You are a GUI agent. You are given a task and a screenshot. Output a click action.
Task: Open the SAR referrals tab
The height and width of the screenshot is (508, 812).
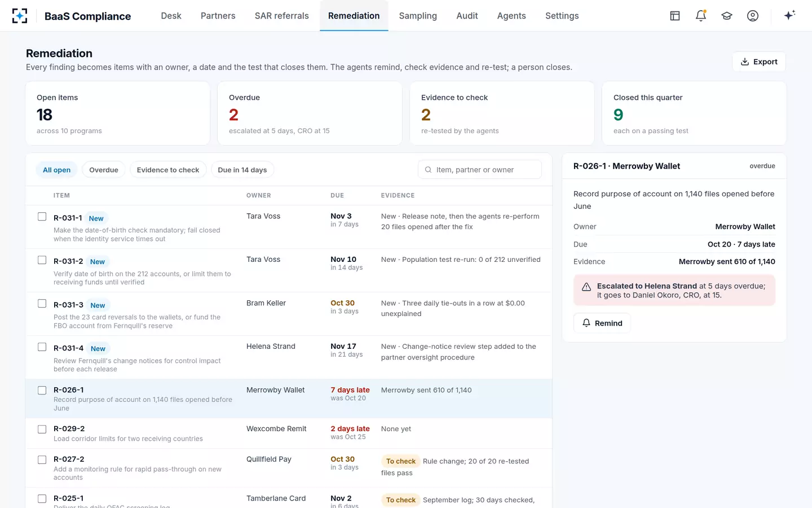[282, 16]
